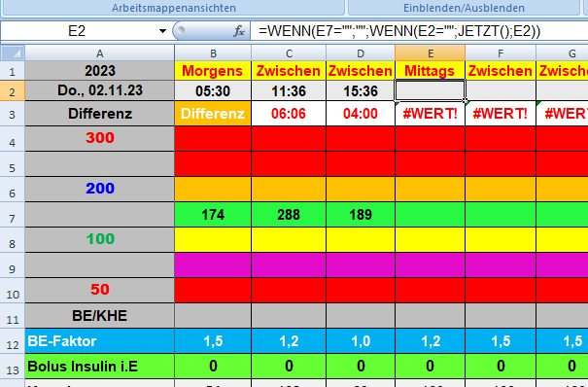Click time cell 11:36
The height and width of the screenshot is (387, 588).
coord(289,90)
